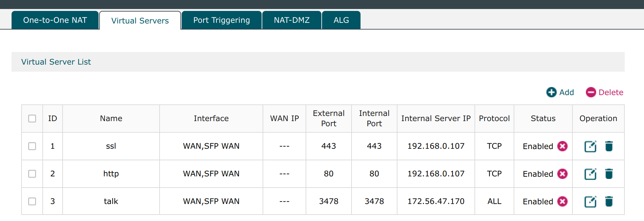
Task: Click the Delete minus icon
Action: pos(591,92)
